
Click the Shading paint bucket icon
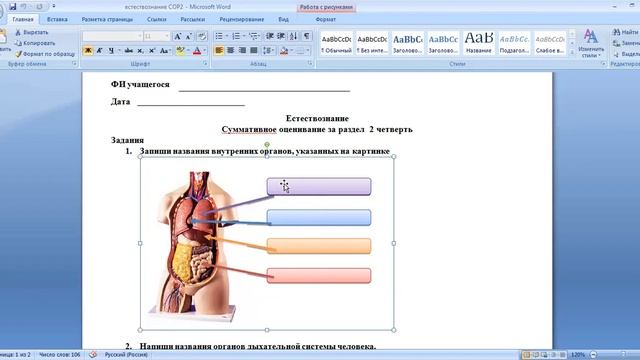point(284,51)
